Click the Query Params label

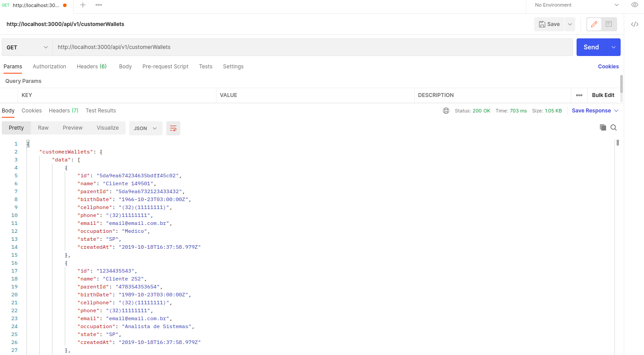pyautogui.click(x=23, y=81)
